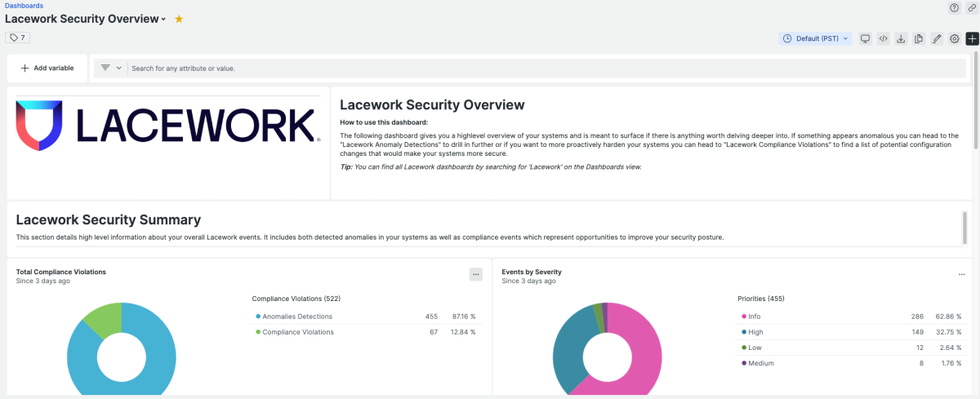Click the download export icon

(901, 38)
